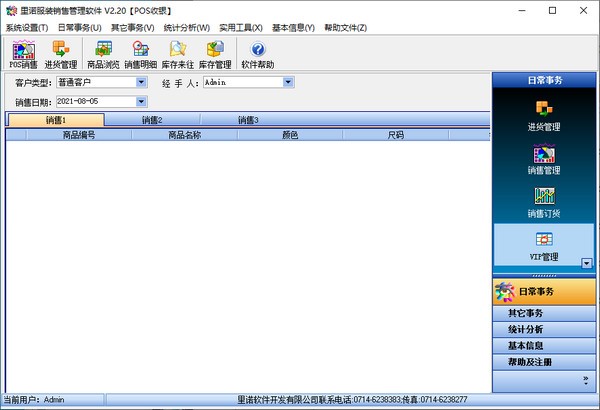Click the 基本信息 sidebar button
Screen dimensions: 600x410
click(x=543, y=345)
